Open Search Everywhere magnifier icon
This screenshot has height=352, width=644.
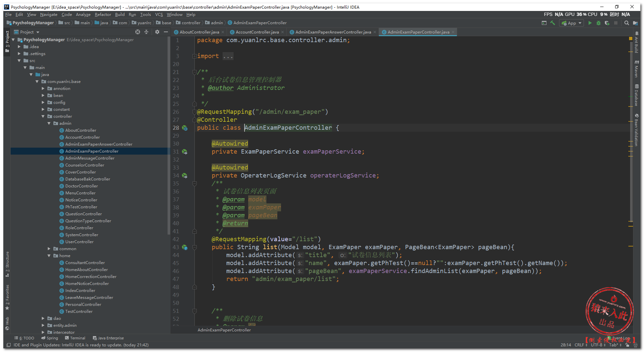click(626, 23)
